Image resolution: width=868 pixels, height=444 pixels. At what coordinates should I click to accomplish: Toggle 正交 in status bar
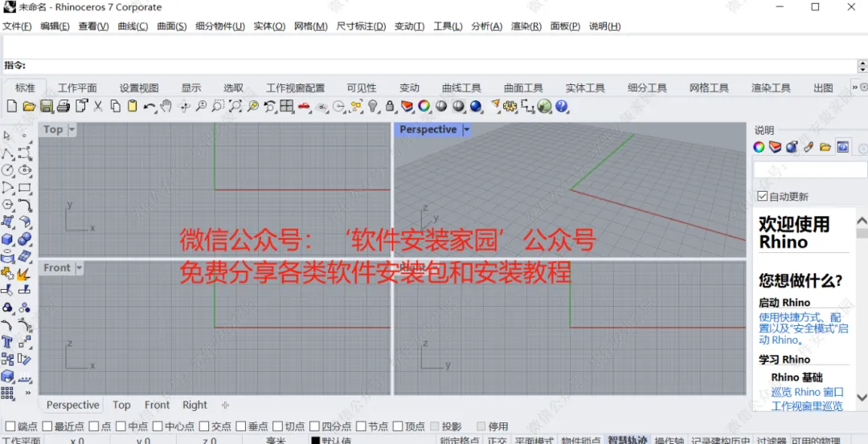click(497, 441)
